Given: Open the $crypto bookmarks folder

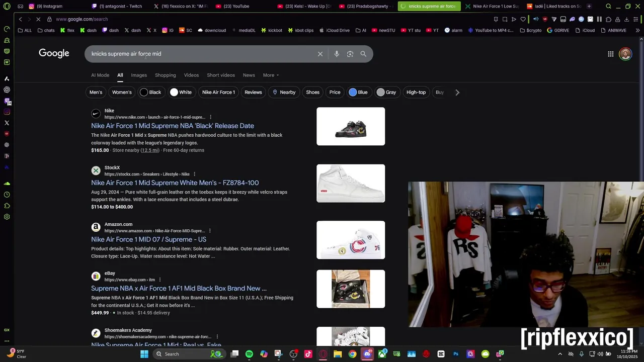Looking at the screenshot, I should [x=530, y=30].
